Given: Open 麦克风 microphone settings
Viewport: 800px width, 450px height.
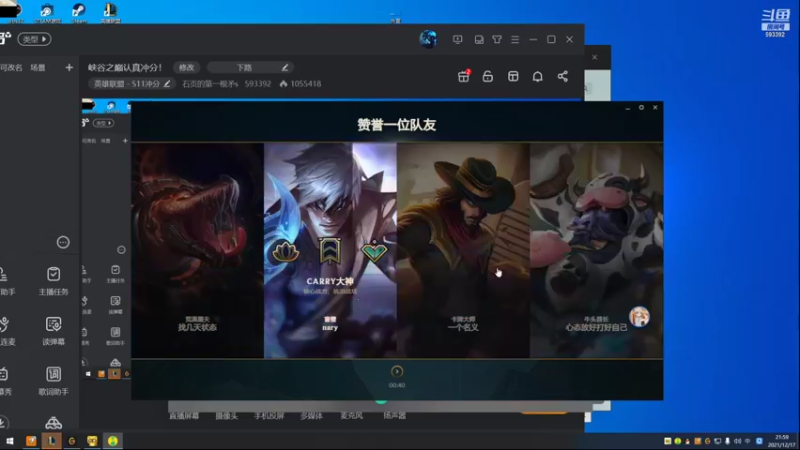Looking at the screenshot, I should click(352, 416).
